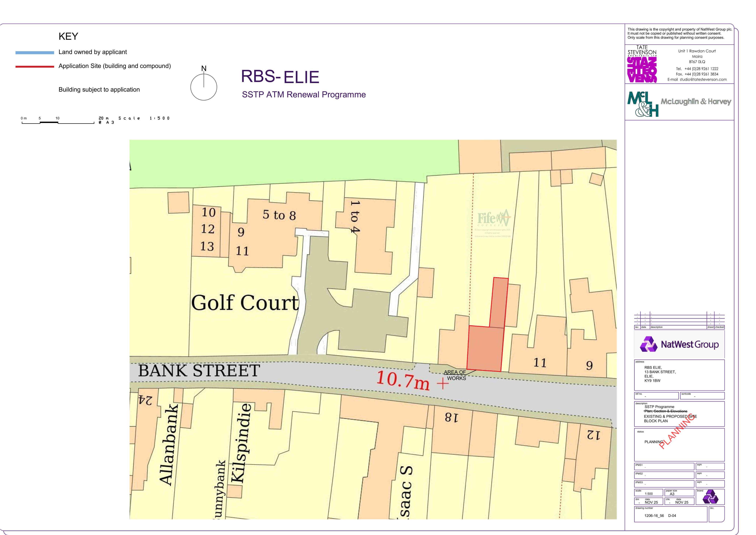The image size is (756, 535).
Task: Click the house number '18' label
Action: [451, 418]
